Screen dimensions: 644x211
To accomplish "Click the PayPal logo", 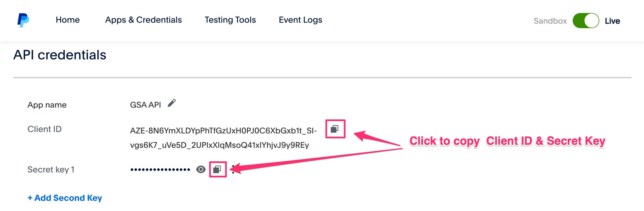I will pos(23,20).
